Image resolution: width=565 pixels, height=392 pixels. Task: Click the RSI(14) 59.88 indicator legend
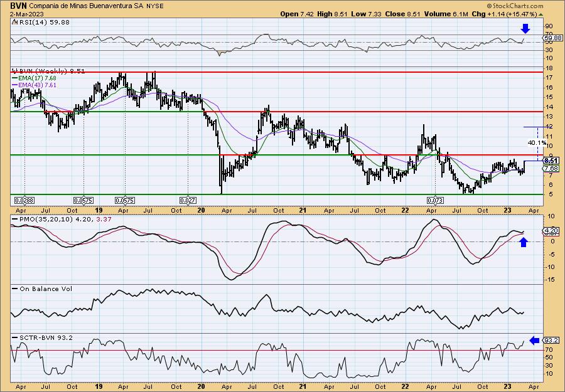(x=41, y=23)
